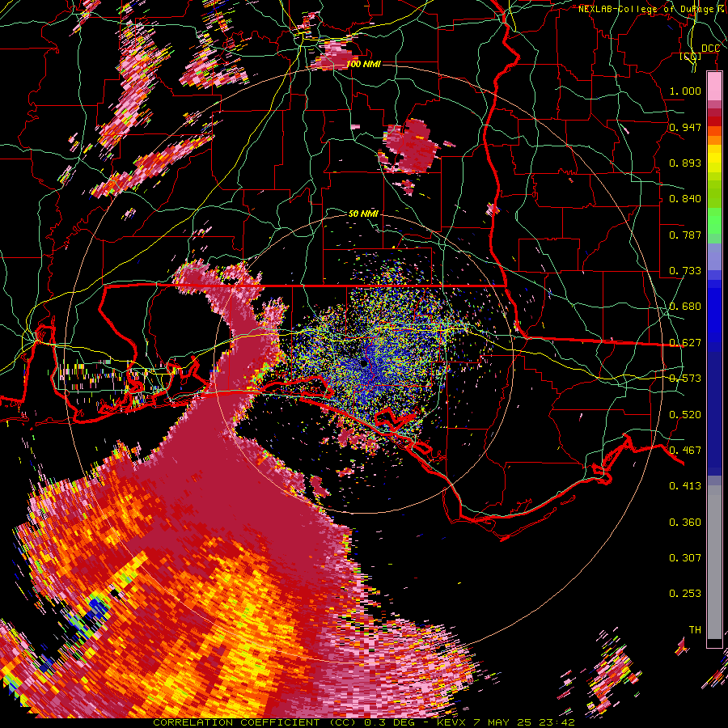Click the 0.520 scale value
The height and width of the screenshot is (728, 728).
685,415
